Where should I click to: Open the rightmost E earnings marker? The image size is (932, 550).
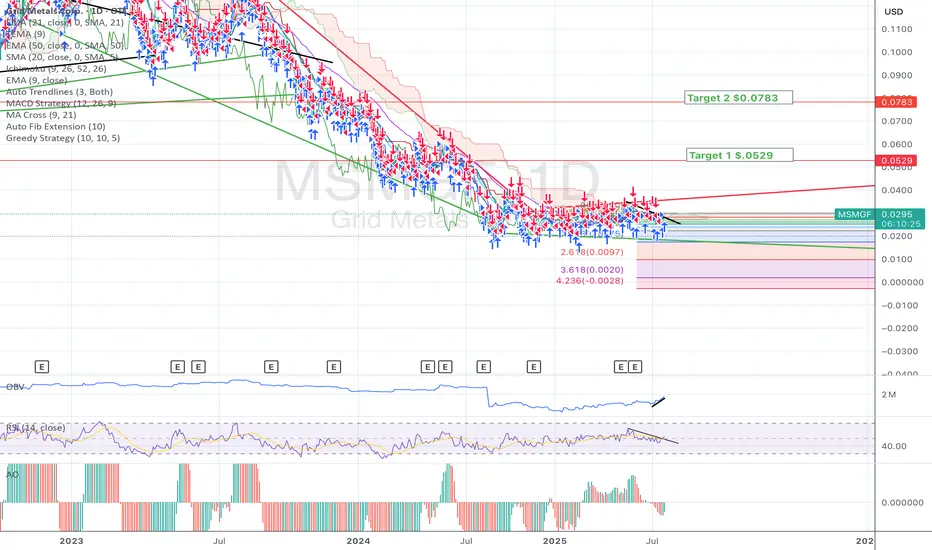pyautogui.click(x=635, y=367)
